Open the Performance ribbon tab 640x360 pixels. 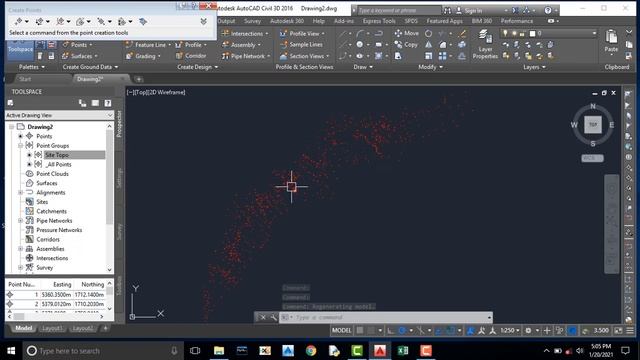pyautogui.click(x=516, y=21)
